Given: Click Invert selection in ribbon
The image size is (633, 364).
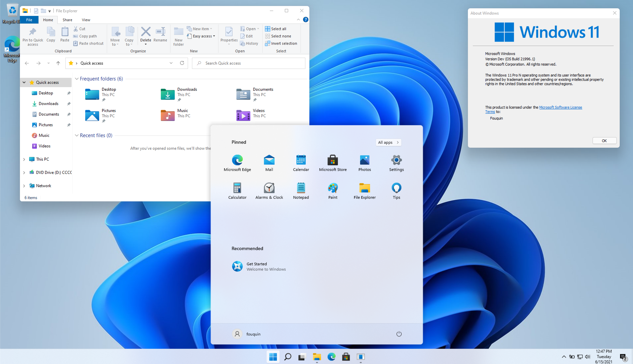Looking at the screenshot, I should (x=281, y=43).
